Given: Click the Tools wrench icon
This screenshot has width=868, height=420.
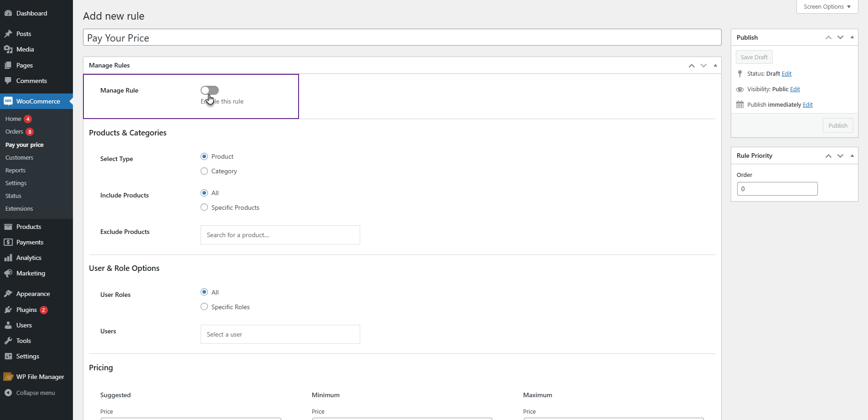Looking at the screenshot, I should coord(8,341).
